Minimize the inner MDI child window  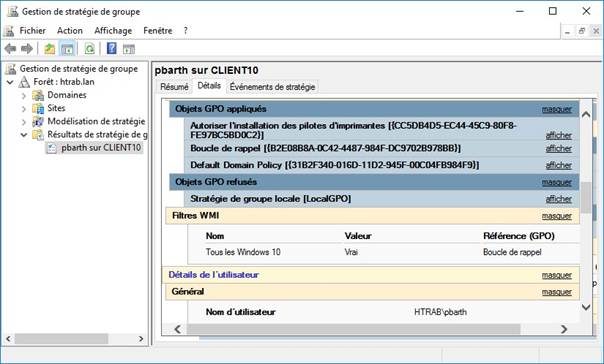[567, 32]
